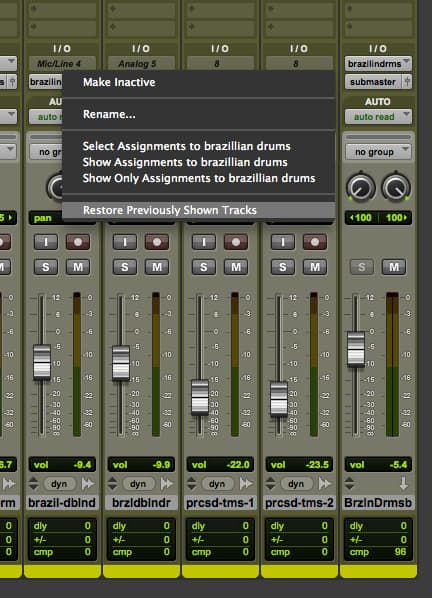Click output window icon on brazil-dblnd

[88, 484]
